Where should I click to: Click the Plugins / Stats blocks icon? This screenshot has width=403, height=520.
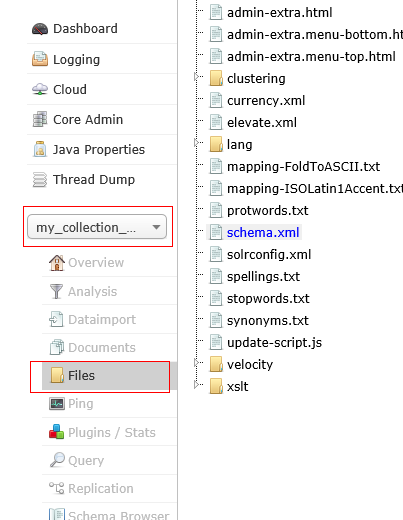pyautogui.click(x=56, y=432)
